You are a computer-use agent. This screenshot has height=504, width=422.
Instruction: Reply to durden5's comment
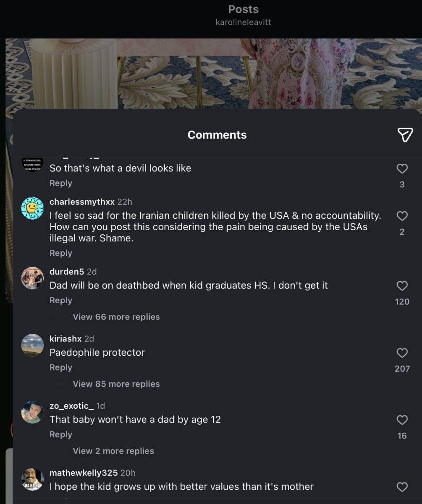(61, 300)
